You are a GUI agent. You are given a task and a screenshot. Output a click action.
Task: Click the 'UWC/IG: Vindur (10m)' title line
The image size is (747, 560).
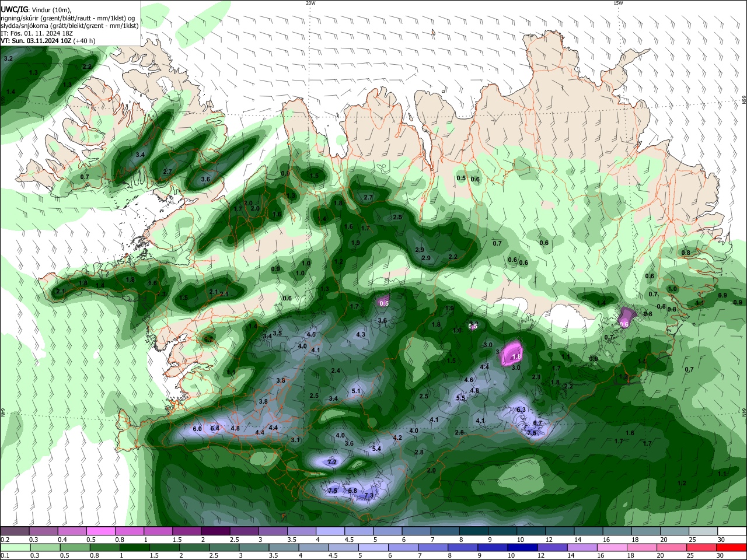(x=37, y=10)
